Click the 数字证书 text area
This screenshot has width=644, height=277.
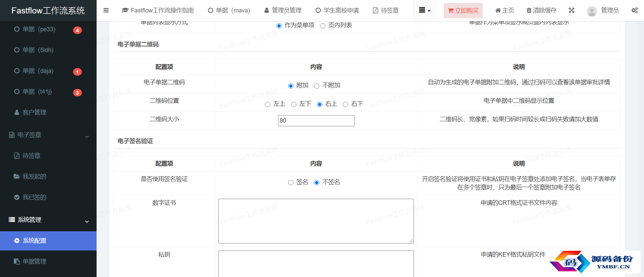click(x=316, y=221)
